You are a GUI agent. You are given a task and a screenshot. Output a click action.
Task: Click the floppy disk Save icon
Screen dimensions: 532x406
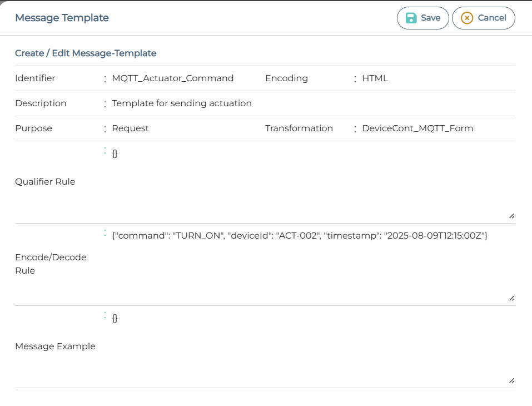tap(411, 18)
